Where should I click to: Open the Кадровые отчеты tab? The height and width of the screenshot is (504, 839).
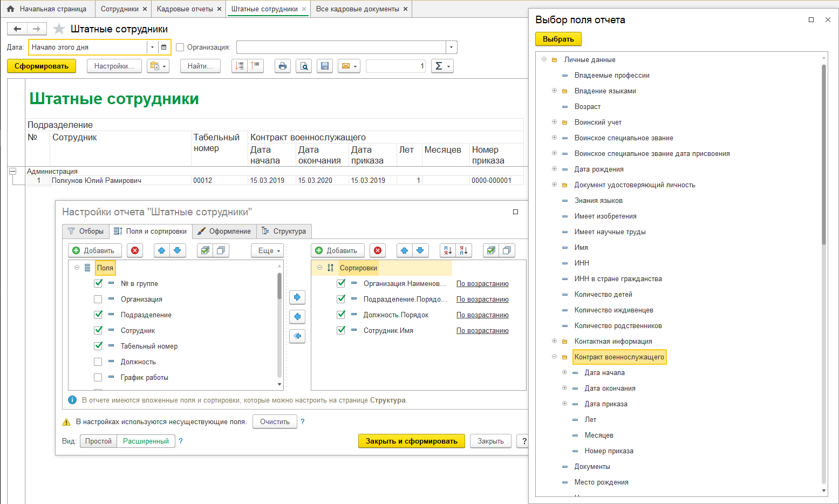click(x=185, y=9)
